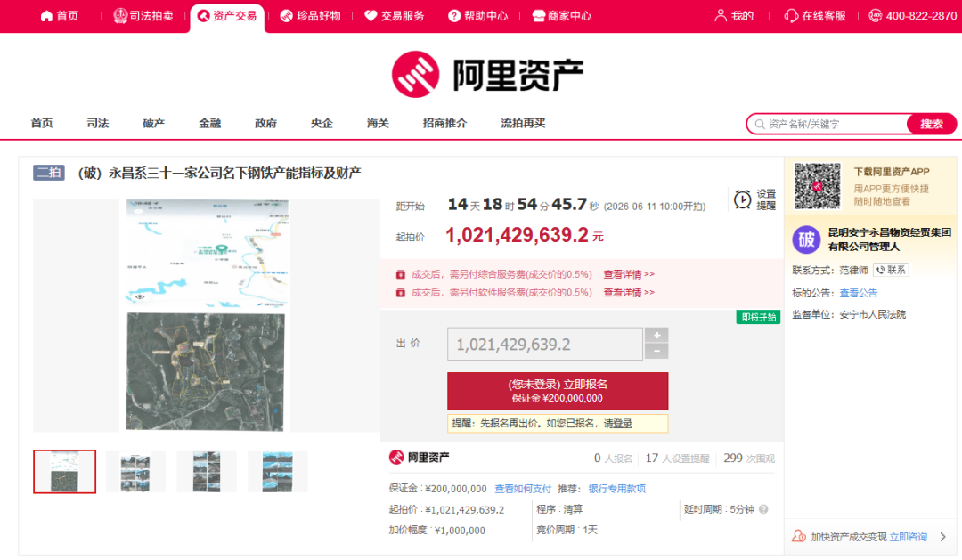
Task: Click the 400-822-2870 phone icon
Action: coord(876,16)
